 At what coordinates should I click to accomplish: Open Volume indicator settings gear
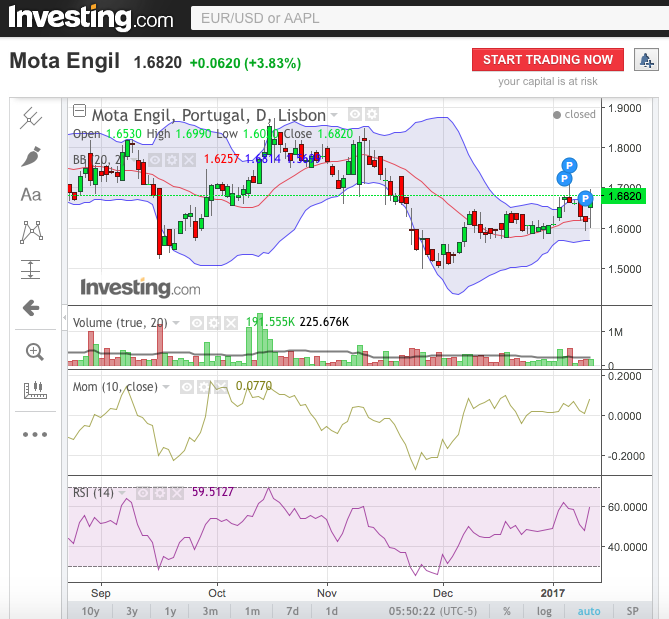click(214, 323)
